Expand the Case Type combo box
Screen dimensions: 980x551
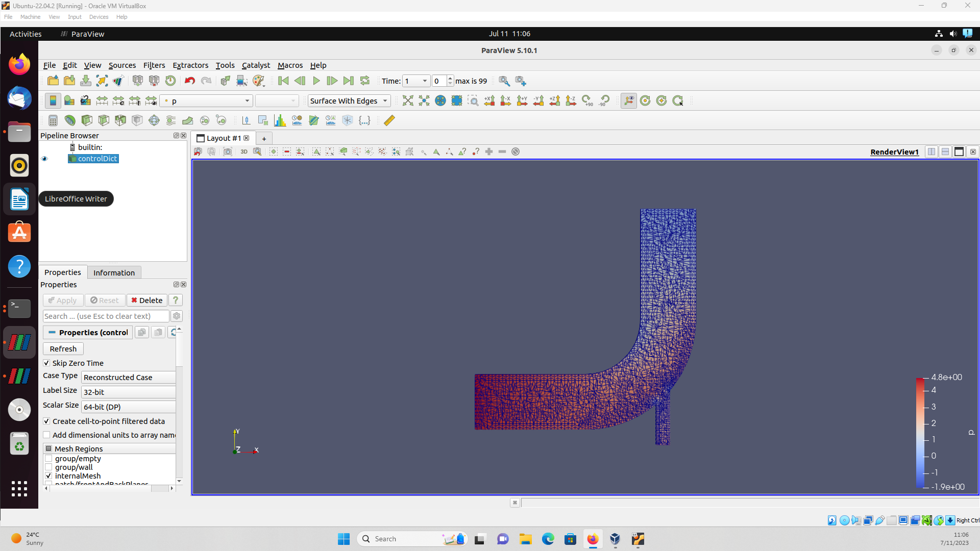pyautogui.click(x=129, y=378)
